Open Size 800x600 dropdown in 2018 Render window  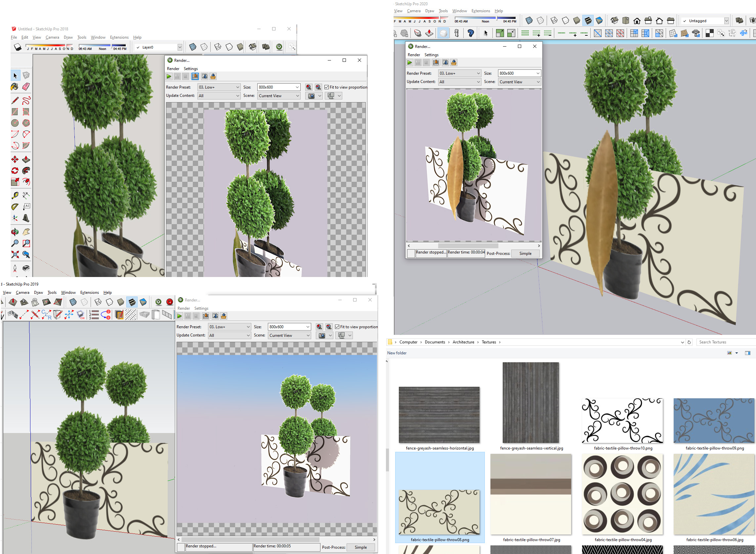[278, 87]
